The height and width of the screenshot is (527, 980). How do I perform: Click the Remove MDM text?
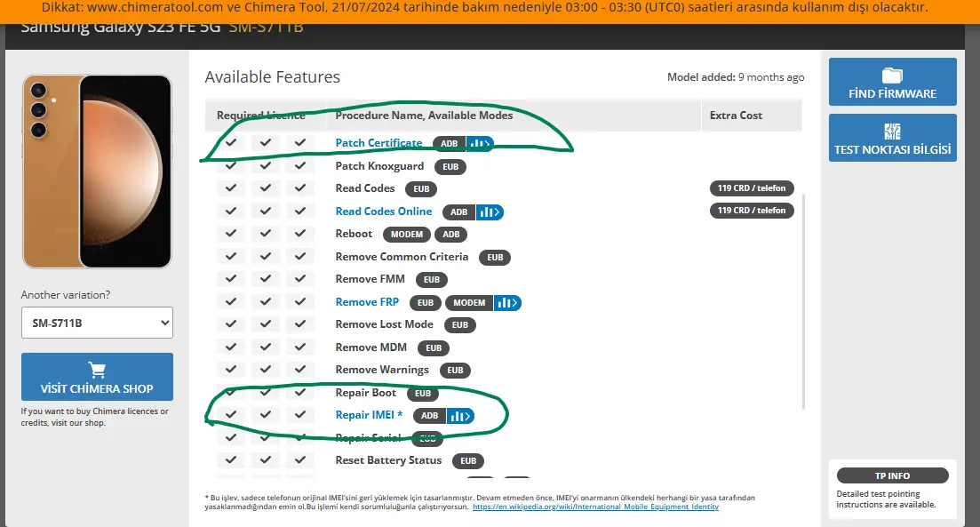click(x=371, y=347)
